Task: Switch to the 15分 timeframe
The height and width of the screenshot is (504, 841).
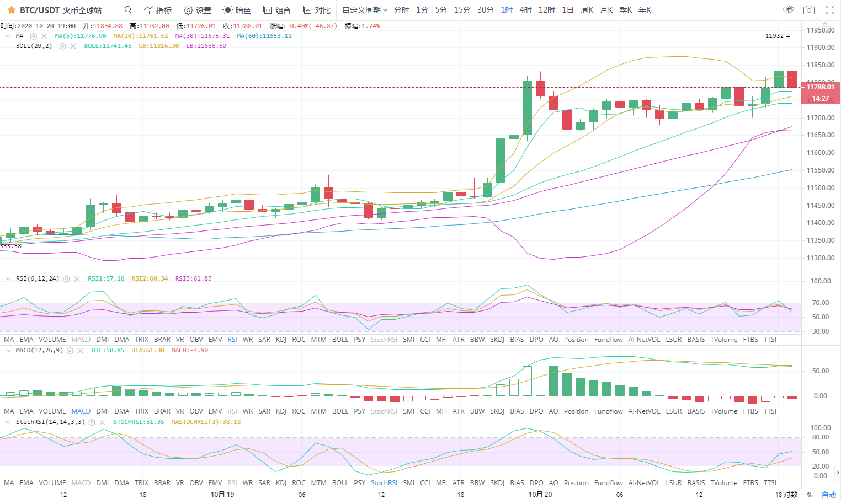Action: tap(462, 10)
